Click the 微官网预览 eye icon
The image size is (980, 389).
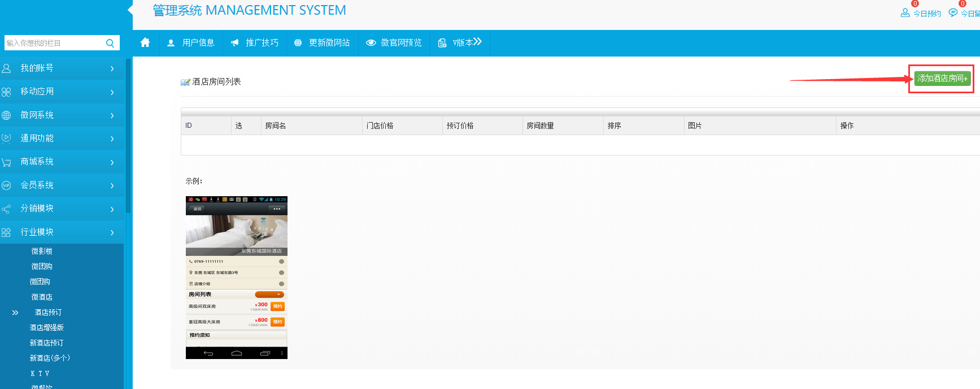click(371, 43)
